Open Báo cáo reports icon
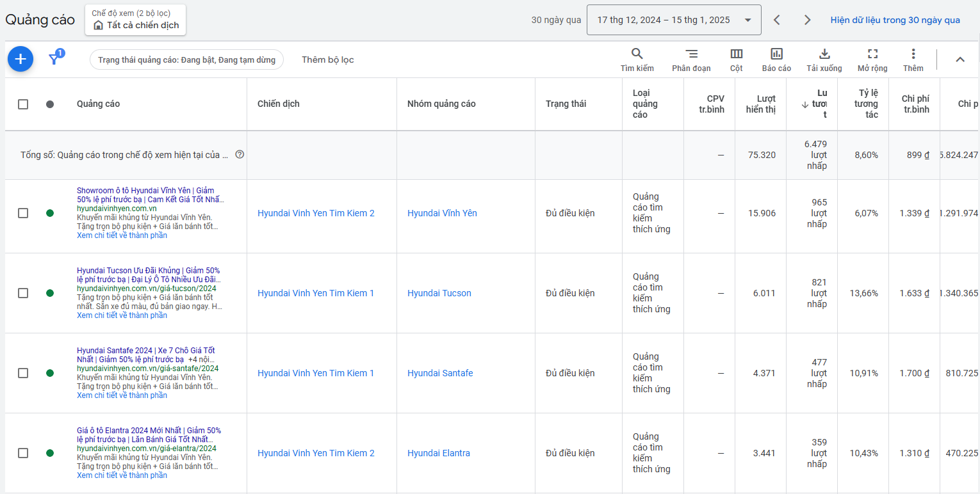Viewport: 980px width, 494px height. pyautogui.click(x=776, y=60)
